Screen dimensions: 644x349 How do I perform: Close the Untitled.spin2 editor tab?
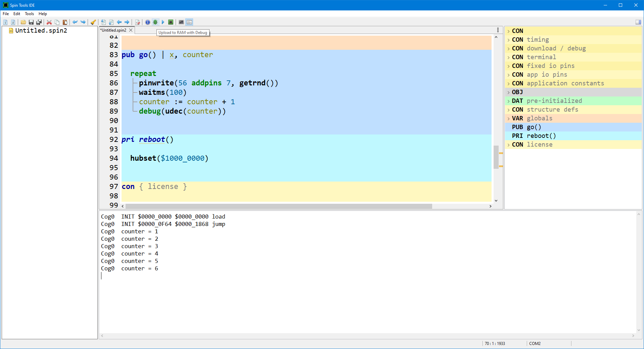(x=131, y=30)
